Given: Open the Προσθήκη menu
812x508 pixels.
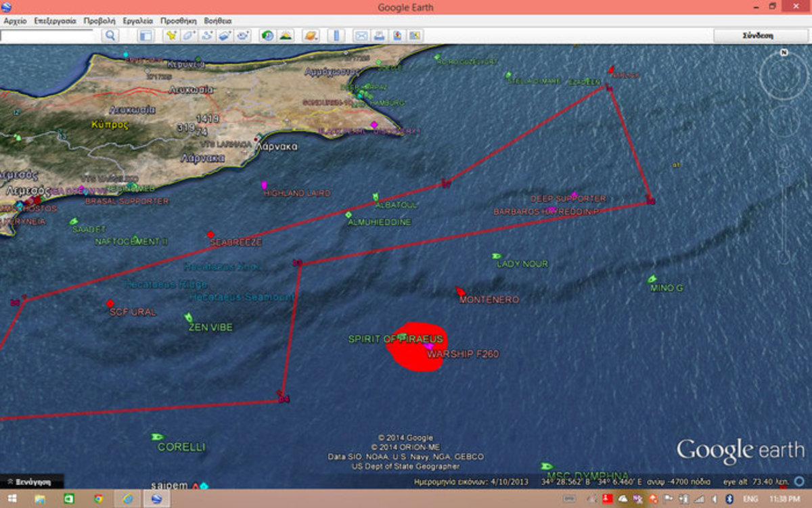Looking at the screenshot, I should (x=178, y=21).
